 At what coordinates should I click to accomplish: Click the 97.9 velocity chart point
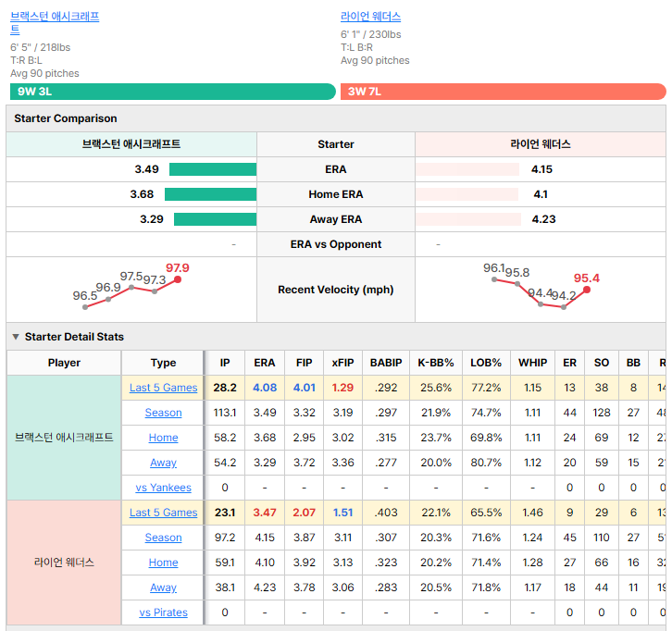[178, 279]
